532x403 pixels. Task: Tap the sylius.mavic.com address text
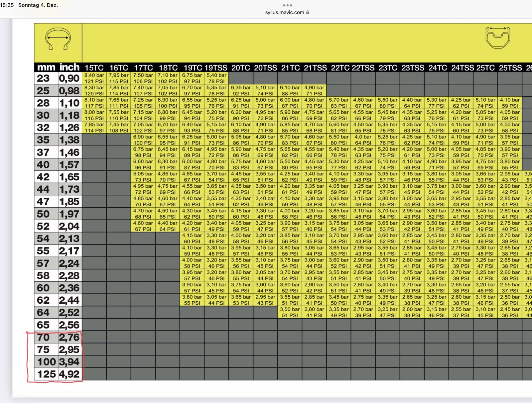(284, 12)
